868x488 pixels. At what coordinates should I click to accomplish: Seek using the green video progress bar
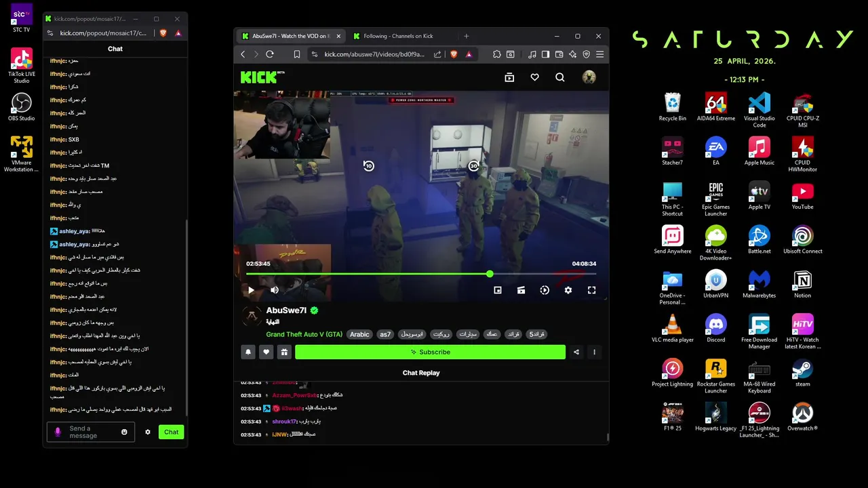click(421, 274)
